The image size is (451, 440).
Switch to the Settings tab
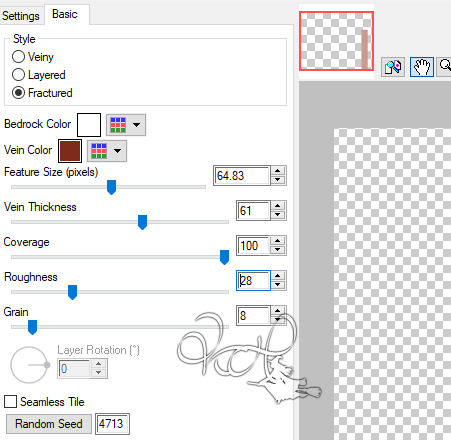click(x=21, y=16)
